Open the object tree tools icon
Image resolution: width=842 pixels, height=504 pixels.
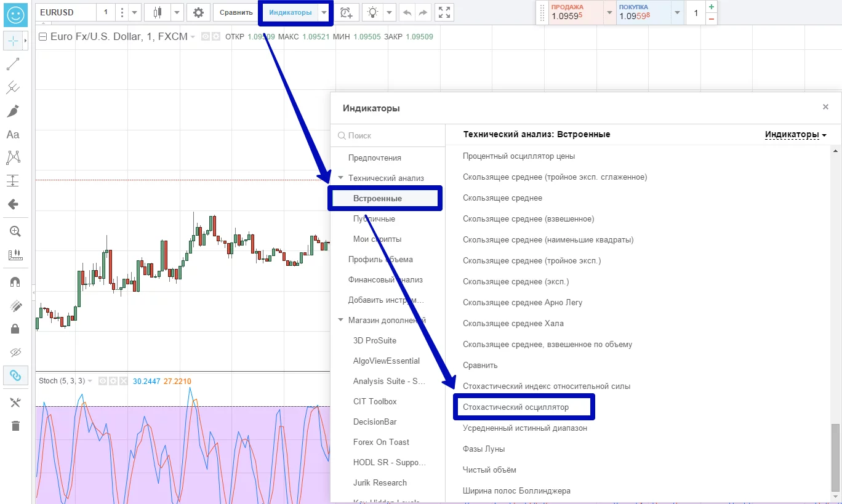16,402
